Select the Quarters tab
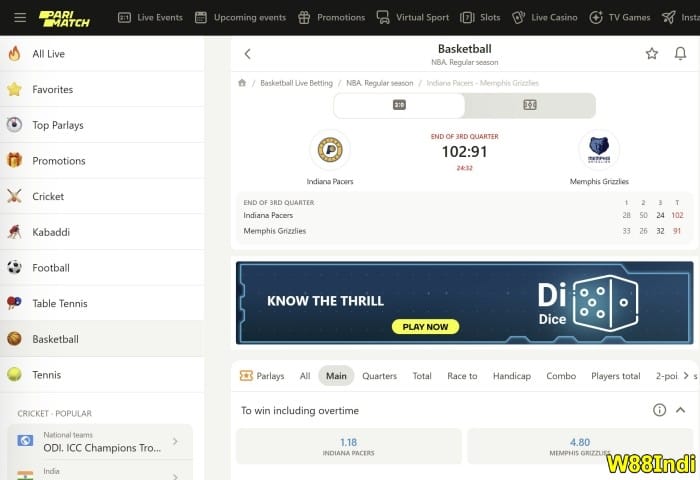This screenshot has height=480, width=700. 379,376
